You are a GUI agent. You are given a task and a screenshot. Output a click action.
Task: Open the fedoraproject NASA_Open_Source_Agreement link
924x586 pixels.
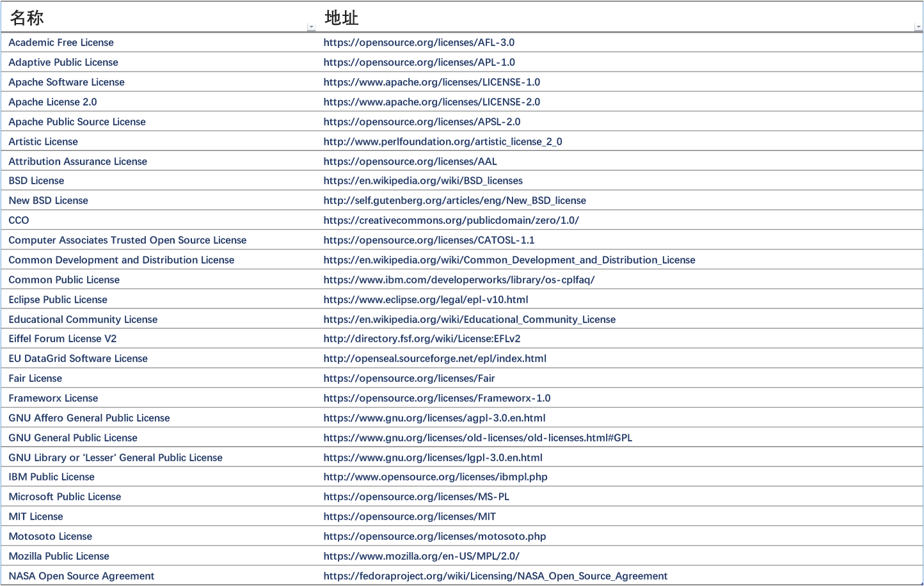pos(495,576)
